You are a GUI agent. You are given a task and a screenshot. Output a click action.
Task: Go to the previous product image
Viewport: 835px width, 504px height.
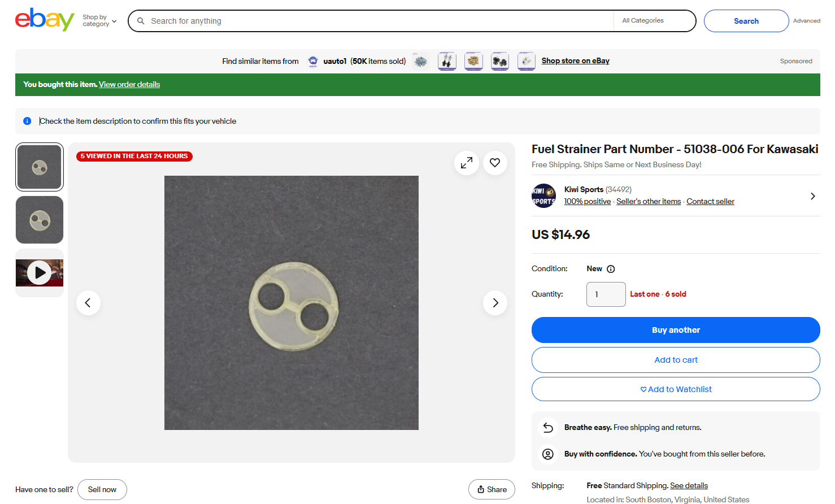[88, 303]
